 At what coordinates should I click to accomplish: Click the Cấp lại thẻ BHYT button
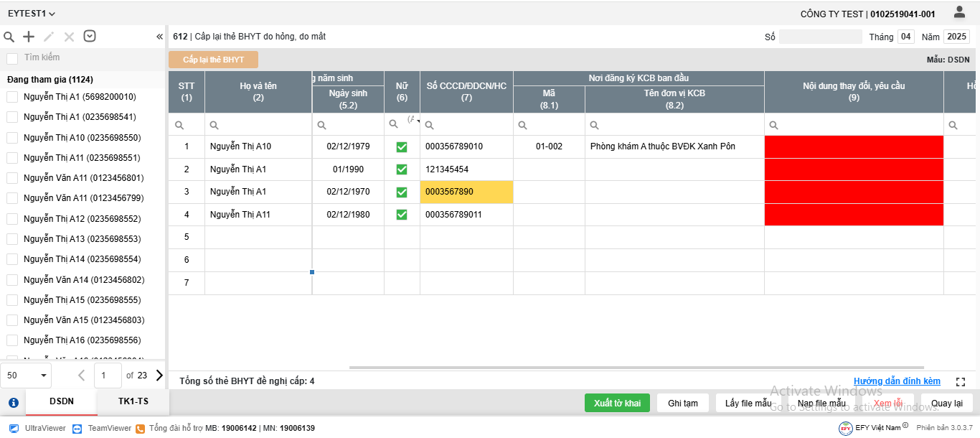coord(213,60)
